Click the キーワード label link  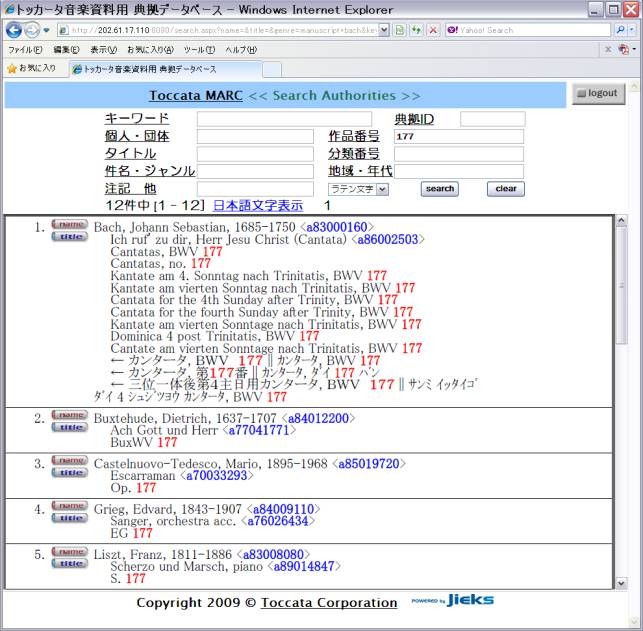(x=137, y=119)
